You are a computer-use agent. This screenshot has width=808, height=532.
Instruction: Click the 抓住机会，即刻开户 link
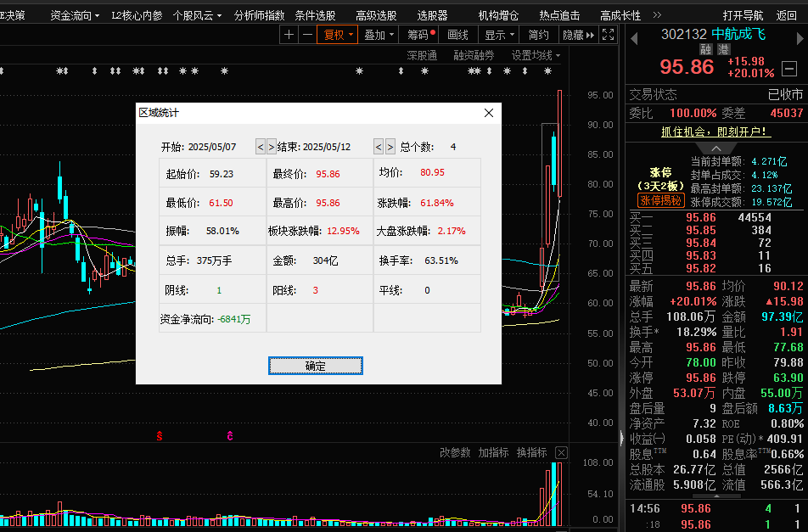click(x=716, y=132)
